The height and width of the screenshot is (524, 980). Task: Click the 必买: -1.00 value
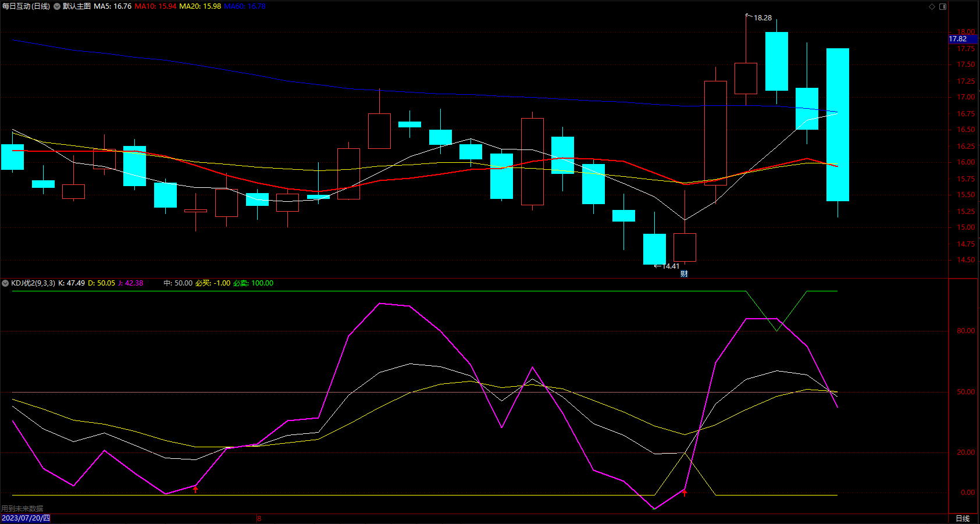[213, 283]
